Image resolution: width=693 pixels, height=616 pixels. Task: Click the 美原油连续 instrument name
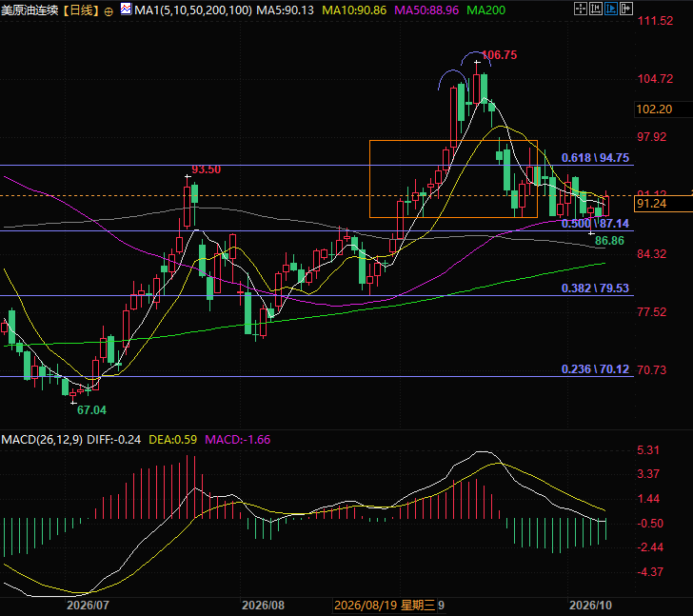click(30, 10)
